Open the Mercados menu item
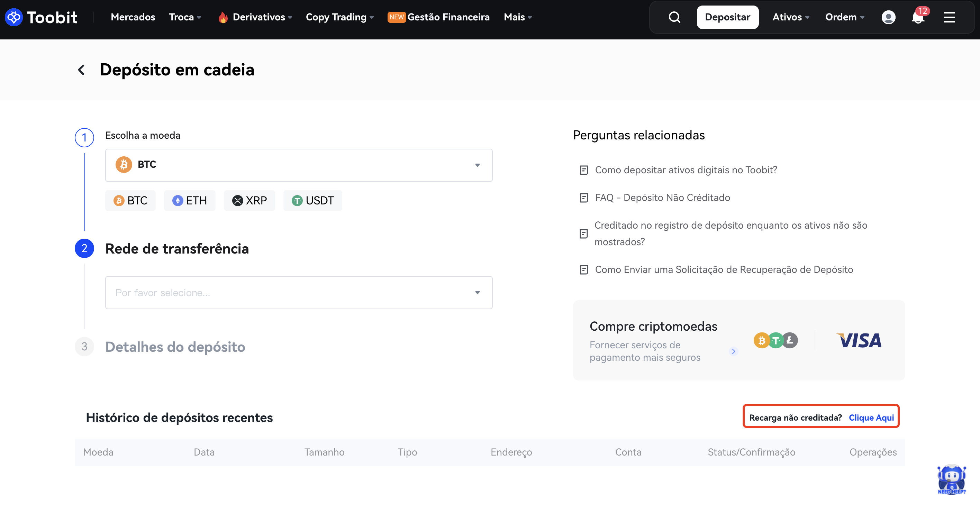This screenshot has width=980, height=505. 133,17
